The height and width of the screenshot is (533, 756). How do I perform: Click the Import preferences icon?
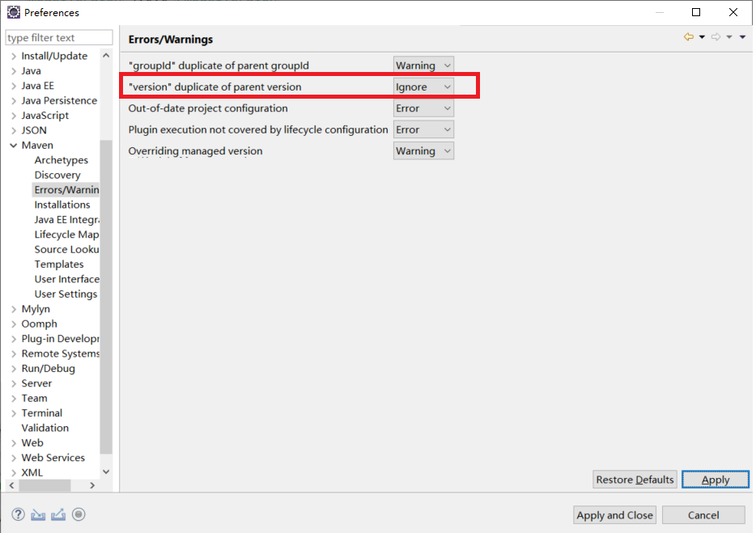tap(38, 514)
